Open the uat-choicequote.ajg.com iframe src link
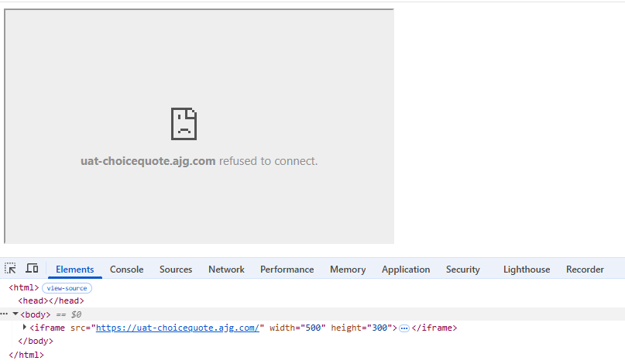The height and width of the screenshot is (364, 625). (177, 328)
